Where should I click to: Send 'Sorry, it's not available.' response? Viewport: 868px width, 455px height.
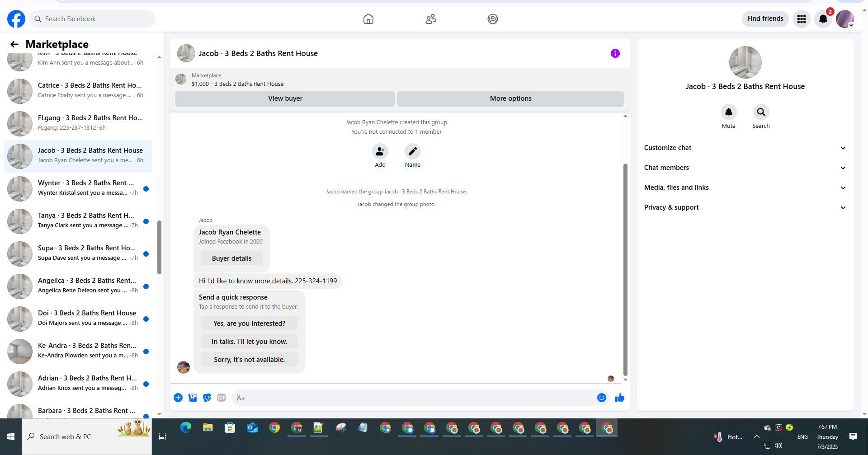click(249, 360)
